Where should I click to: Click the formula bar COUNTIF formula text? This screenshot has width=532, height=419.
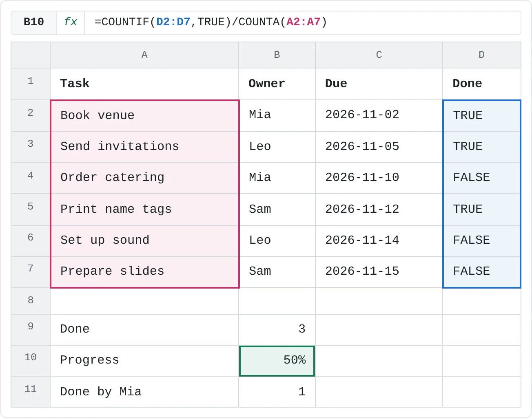(211, 22)
